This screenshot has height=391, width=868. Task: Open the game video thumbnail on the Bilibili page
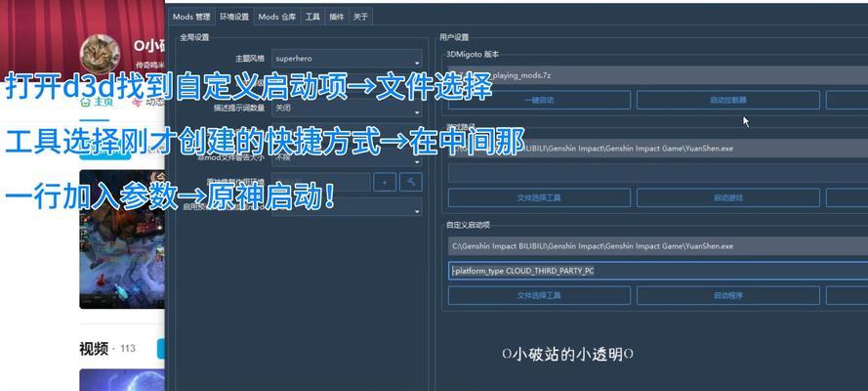(122, 239)
